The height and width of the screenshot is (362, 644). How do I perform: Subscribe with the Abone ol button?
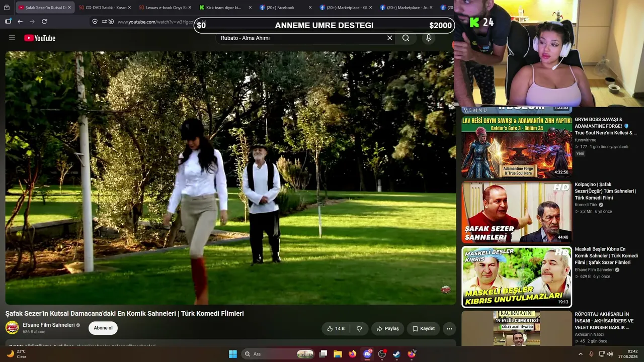point(103,328)
